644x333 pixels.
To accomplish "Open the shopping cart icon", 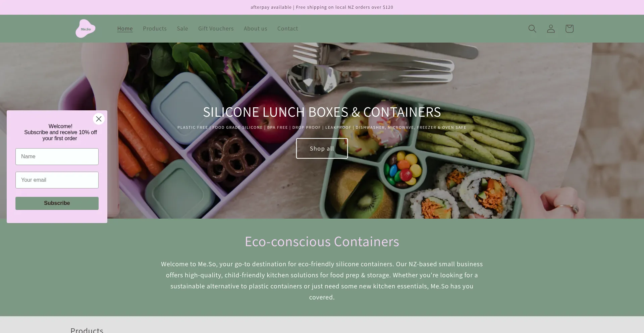I will 569,29.
